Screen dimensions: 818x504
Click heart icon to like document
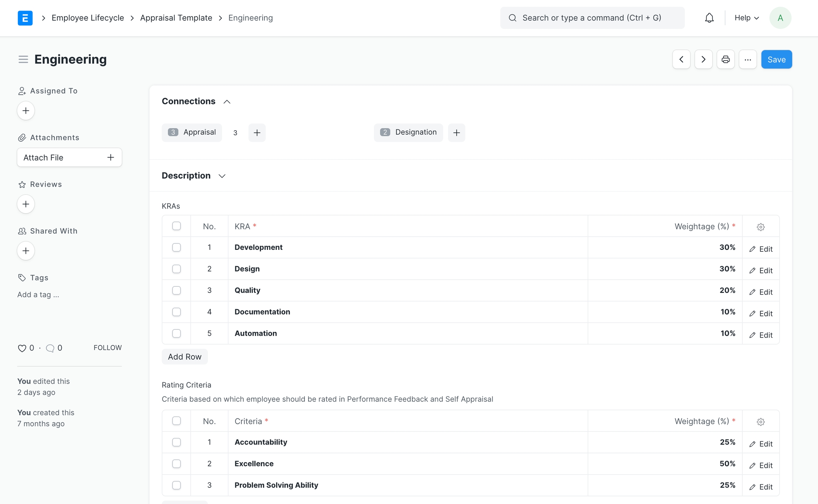coord(22,348)
